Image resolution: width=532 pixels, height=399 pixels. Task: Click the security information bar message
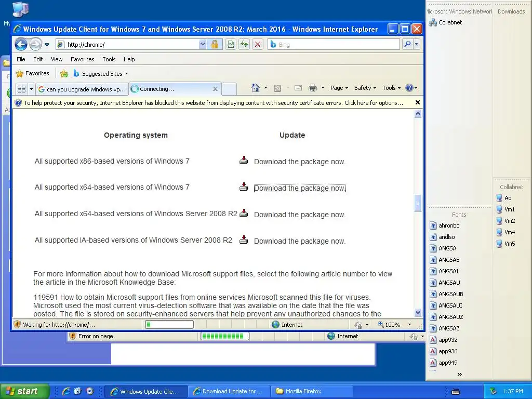[x=214, y=103]
